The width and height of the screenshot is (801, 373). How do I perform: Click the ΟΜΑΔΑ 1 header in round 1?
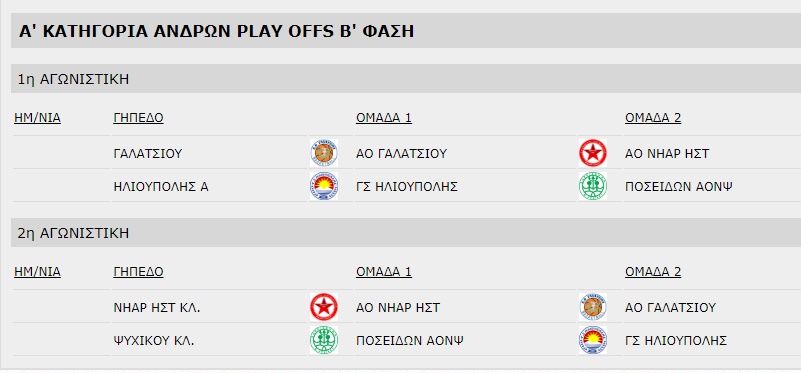384,119
